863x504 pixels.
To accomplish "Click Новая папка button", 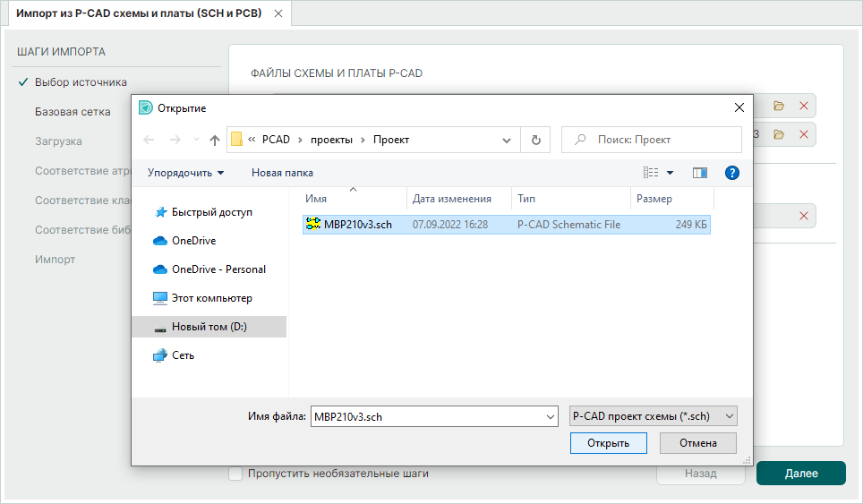I will click(282, 173).
